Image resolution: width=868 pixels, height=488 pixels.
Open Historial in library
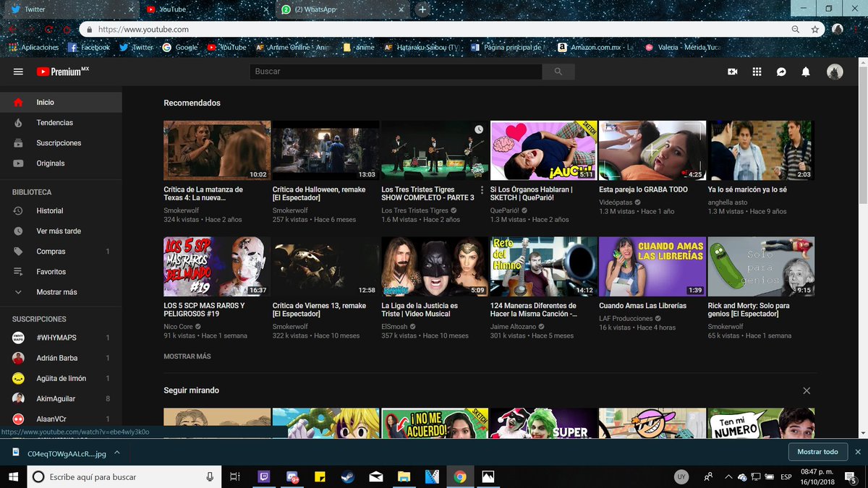point(61,210)
